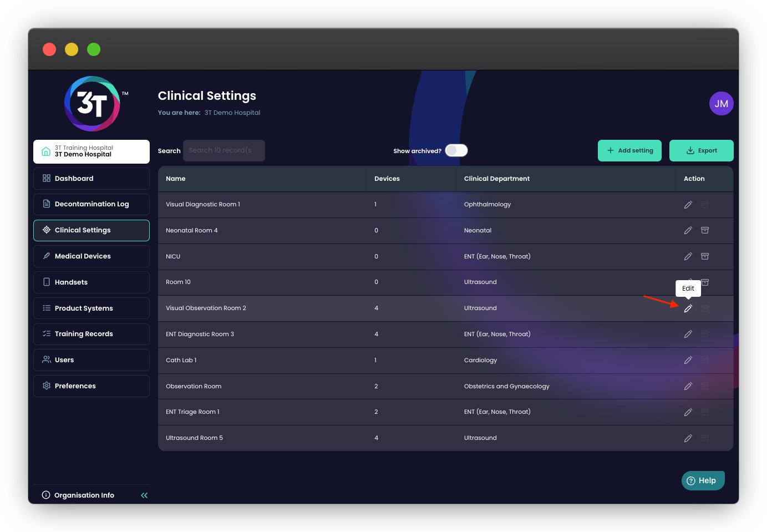767x532 pixels.
Task: Edit the Ultrasound Room 5 setting
Action: pyautogui.click(x=688, y=438)
